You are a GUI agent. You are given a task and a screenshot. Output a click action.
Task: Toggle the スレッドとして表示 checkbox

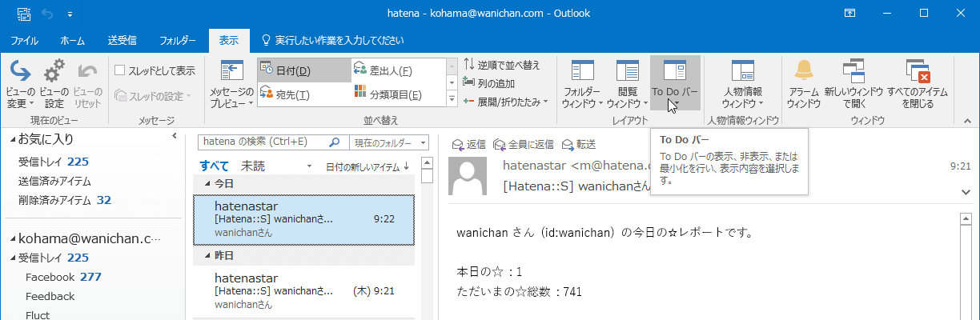tap(120, 70)
